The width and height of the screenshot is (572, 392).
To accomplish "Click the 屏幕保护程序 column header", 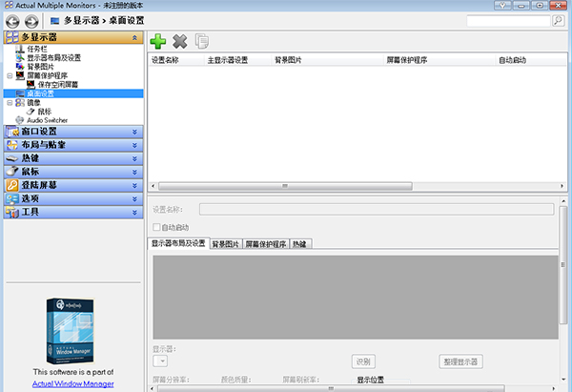I will [x=439, y=60].
